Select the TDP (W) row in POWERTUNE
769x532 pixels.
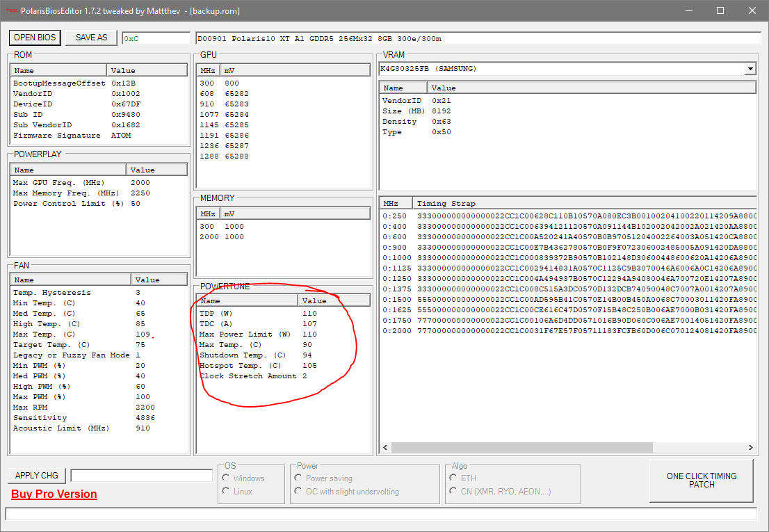pyautogui.click(x=283, y=314)
